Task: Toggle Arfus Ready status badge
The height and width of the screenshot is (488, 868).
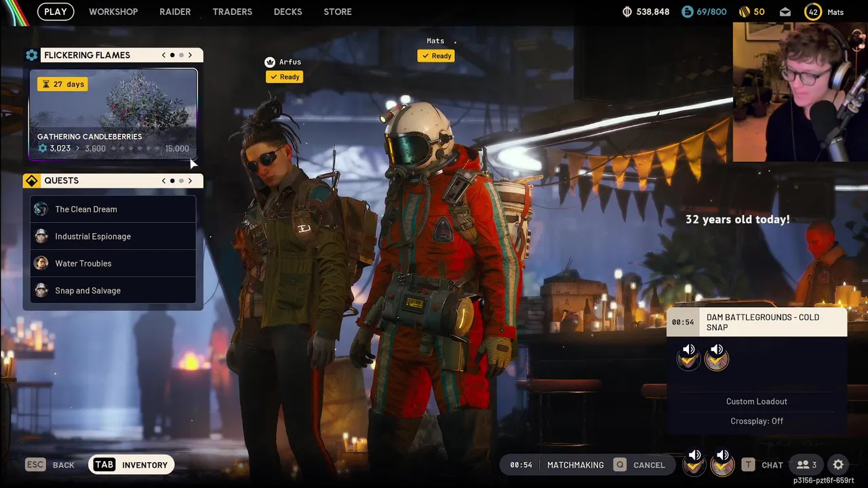Action: click(284, 77)
